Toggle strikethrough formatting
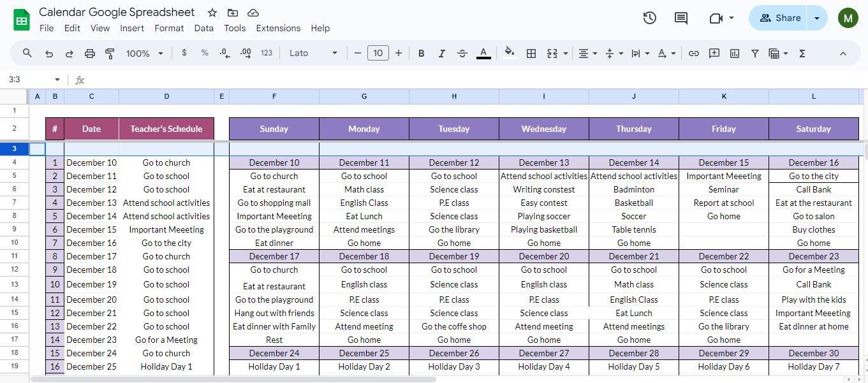The image size is (868, 383). pyautogui.click(x=462, y=54)
